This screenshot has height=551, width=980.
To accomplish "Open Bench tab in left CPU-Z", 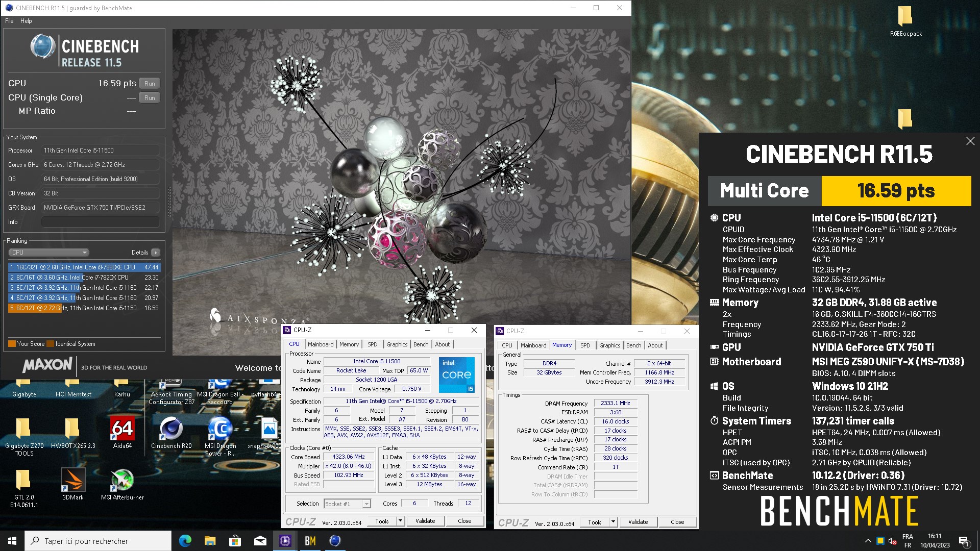I will click(x=421, y=344).
